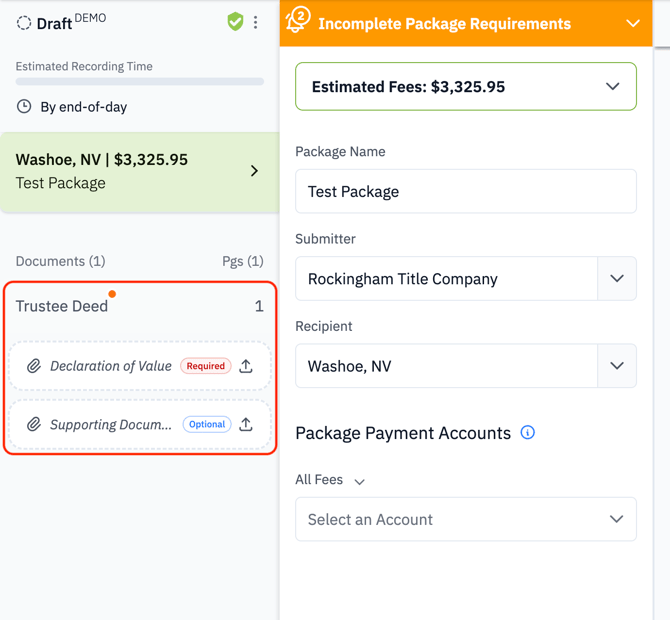Click the green shield verification icon
The image size is (670, 620).
(x=235, y=22)
